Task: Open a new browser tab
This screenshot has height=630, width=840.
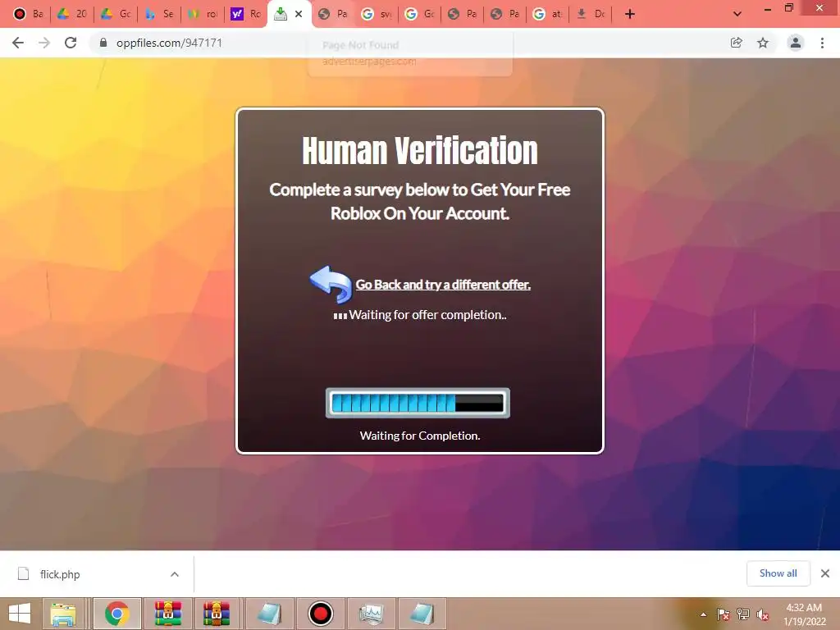Action: pyautogui.click(x=630, y=14)
